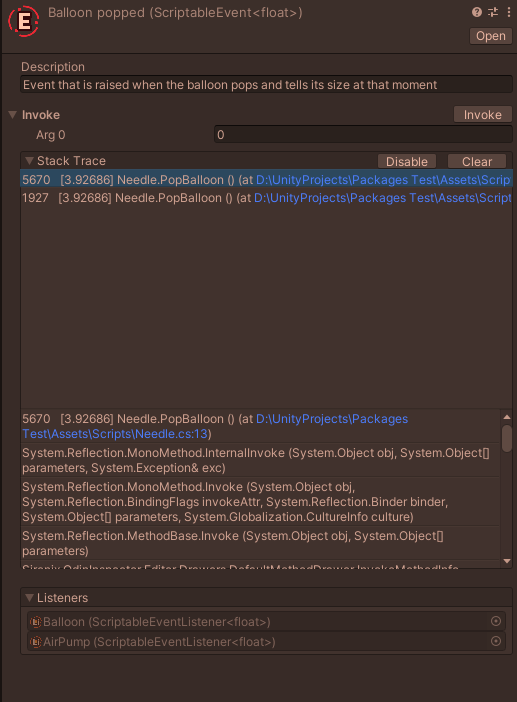
Task: Disable stack trace recording
Action: coord(407,161)
